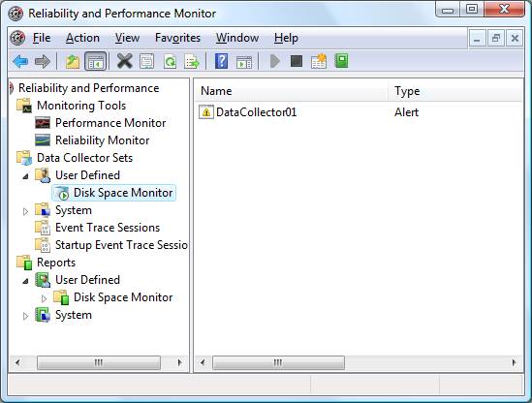Click tree pane scrollbar right arrow

[x=180, y=362]
